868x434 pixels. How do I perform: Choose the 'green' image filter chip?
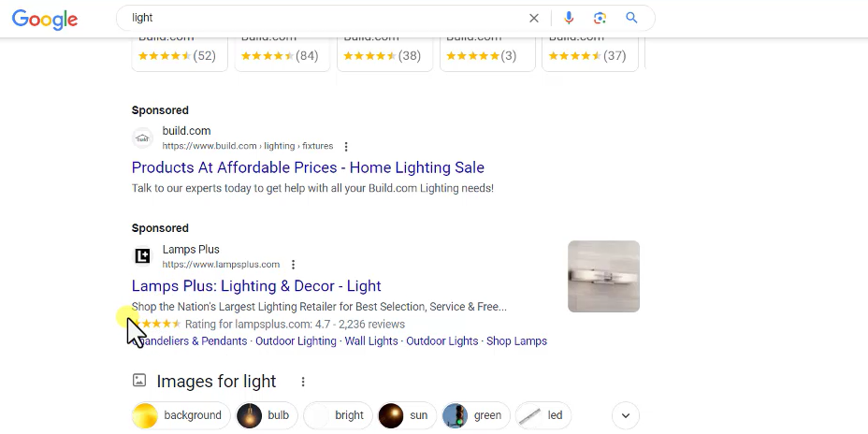473,415
